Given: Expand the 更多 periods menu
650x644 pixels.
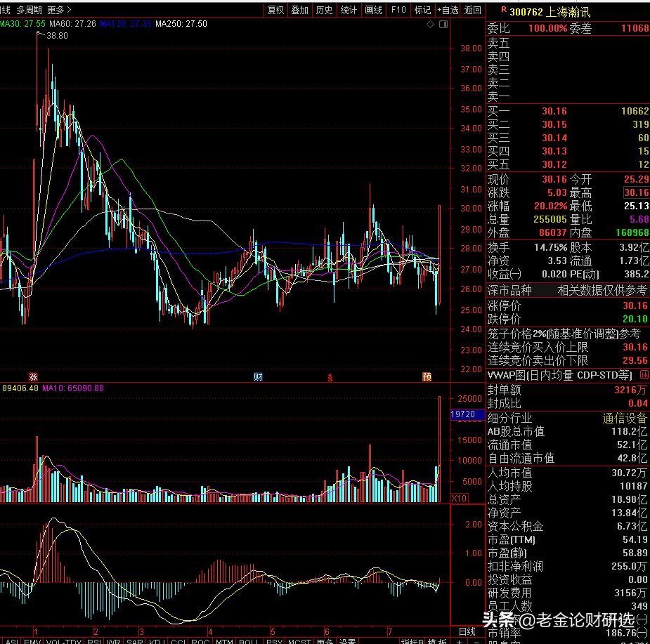Looking at the screenshot, I should (59, 10).
